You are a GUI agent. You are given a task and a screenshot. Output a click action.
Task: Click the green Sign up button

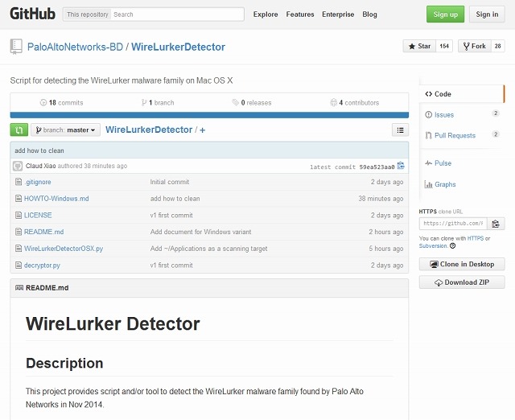coord(445,14)
